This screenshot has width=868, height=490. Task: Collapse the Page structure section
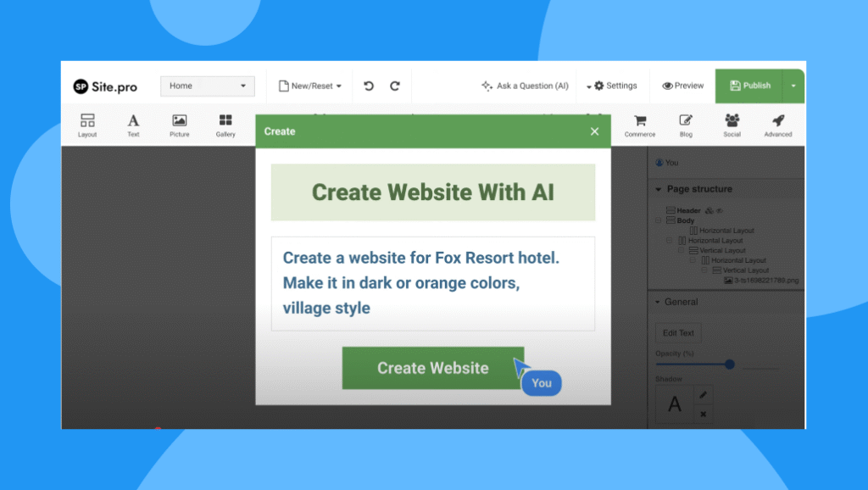point(659,189)
